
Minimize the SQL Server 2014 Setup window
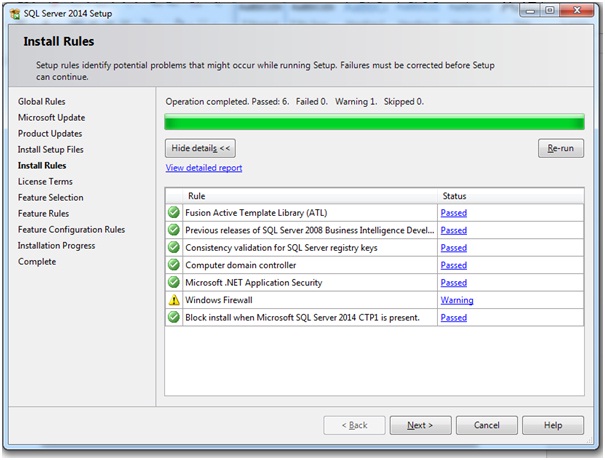(x=531, y=11)
